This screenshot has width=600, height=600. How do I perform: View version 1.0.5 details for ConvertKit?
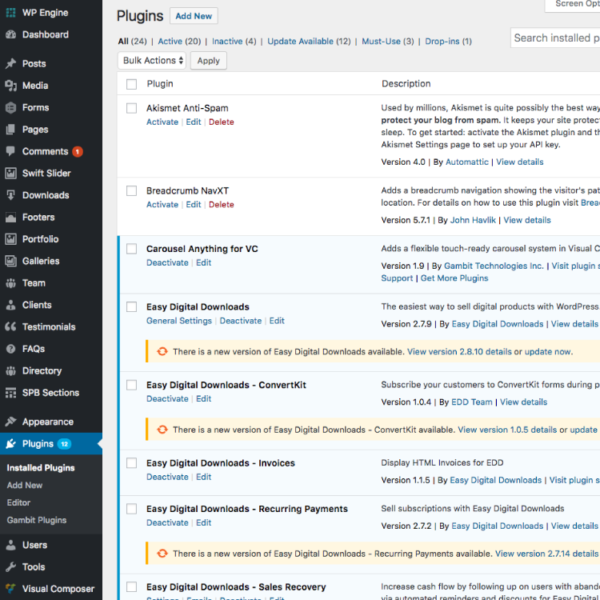(x=507, y=430)
